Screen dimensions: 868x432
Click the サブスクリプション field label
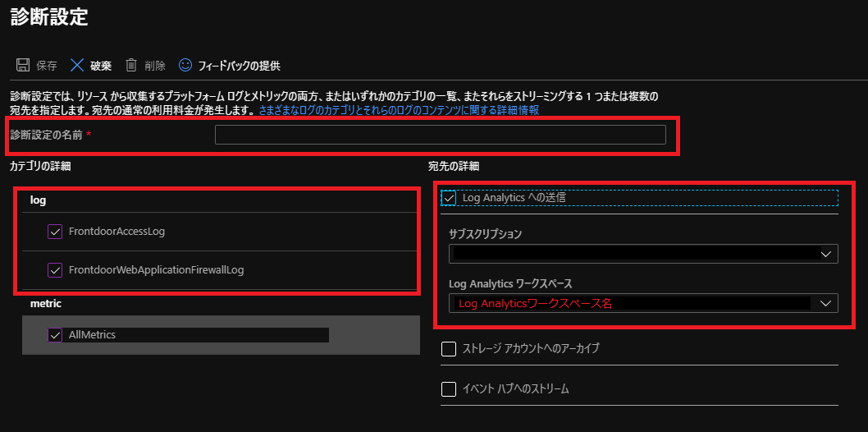[486, 234]
